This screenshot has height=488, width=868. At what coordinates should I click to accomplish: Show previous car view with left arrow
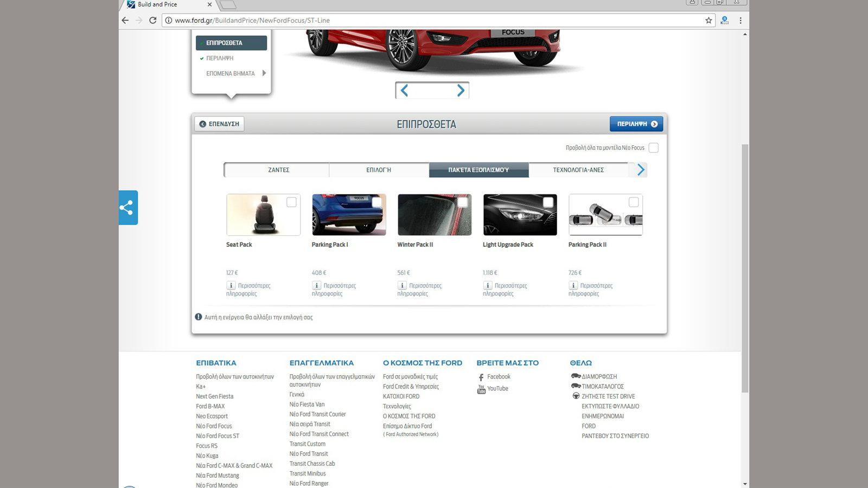404,91
